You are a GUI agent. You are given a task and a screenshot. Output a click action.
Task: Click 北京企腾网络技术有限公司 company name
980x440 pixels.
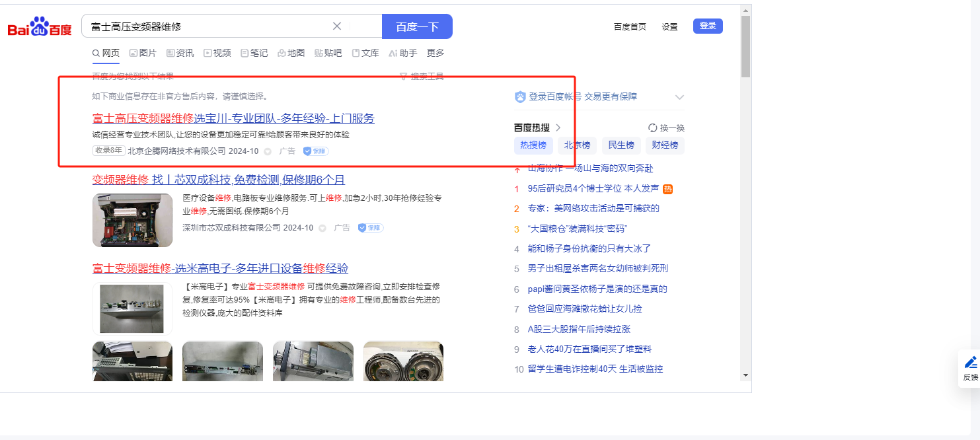pos(176,151)
